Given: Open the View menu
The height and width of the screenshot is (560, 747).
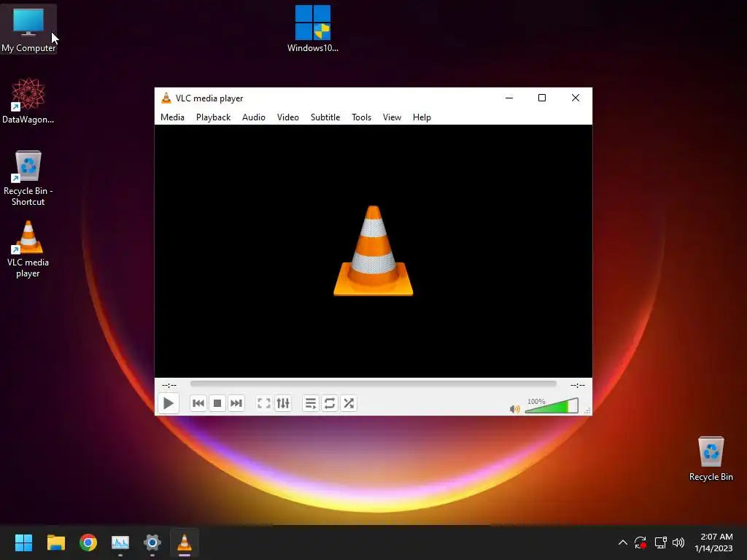Looking at the screenshot, I should coord(392,117).
